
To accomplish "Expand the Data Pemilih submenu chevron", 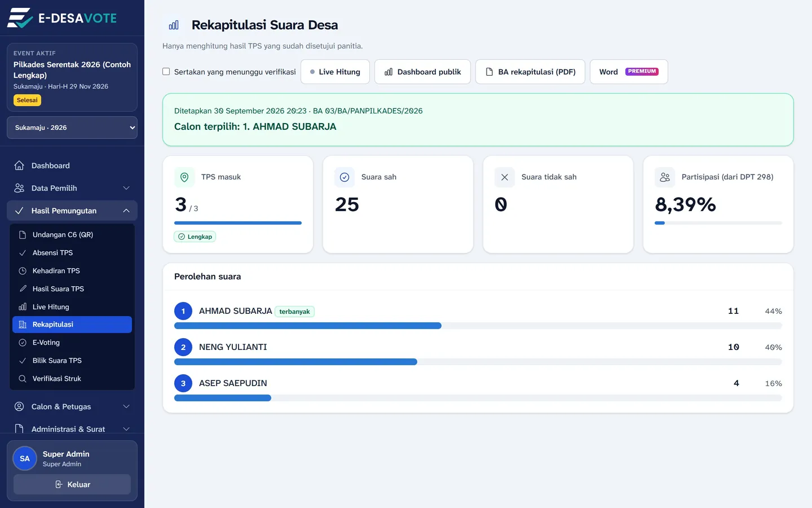I will (126, 188).
